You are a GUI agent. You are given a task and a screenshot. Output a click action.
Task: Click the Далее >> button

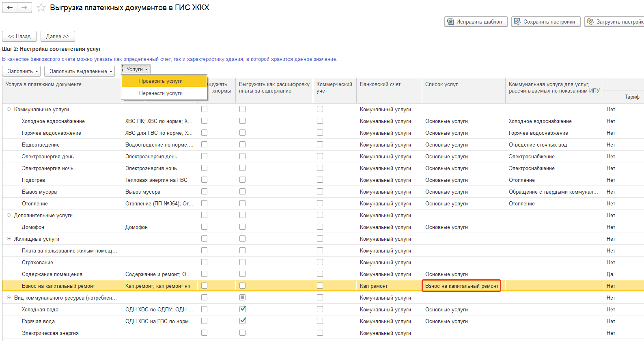coord(58,36)
